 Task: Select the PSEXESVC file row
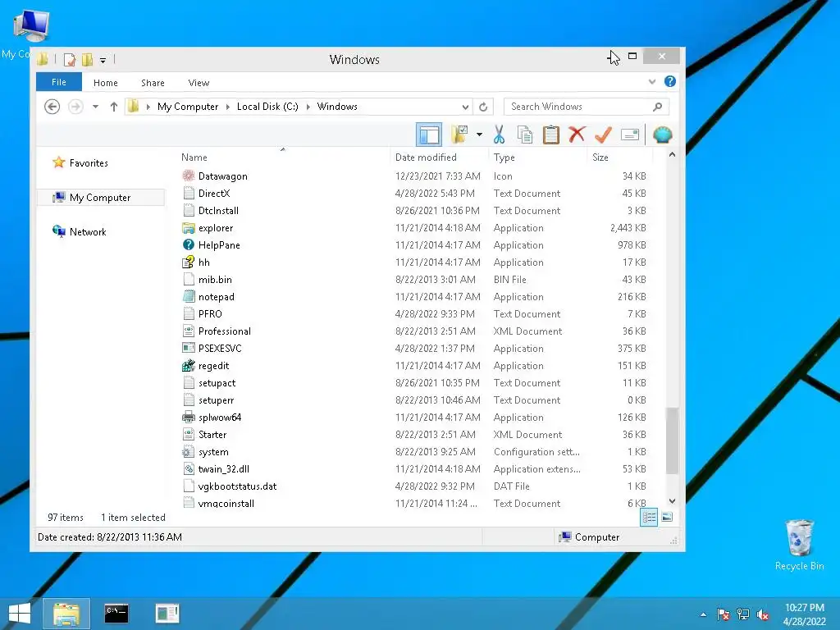click(x=415, y=348)
